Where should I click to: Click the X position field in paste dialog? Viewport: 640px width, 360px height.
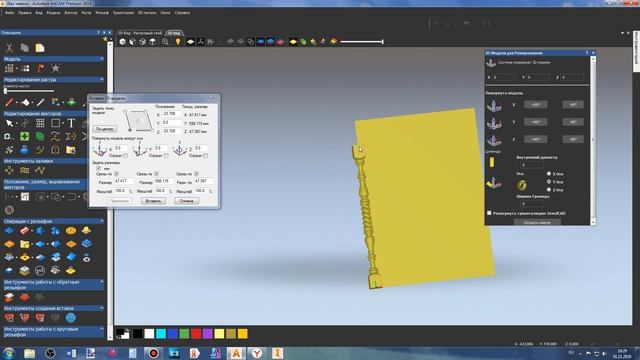click(x=171, y=114)
